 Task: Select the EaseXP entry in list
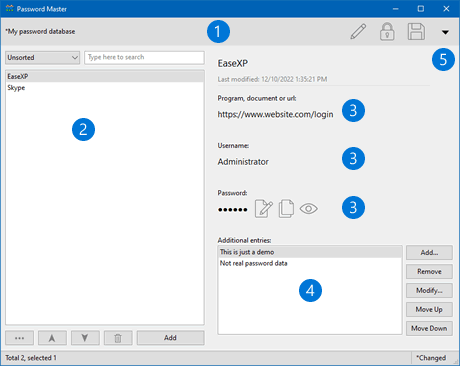[x=105, y=76]
